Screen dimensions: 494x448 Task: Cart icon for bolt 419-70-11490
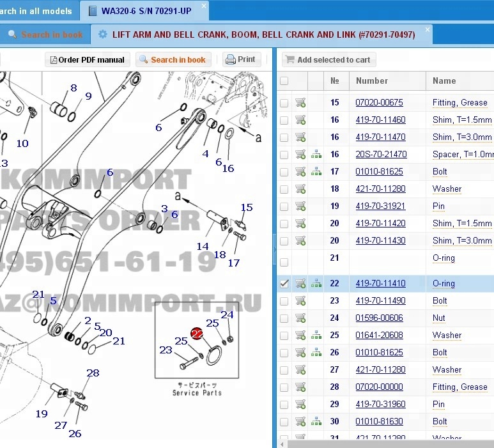pos(300,301)
